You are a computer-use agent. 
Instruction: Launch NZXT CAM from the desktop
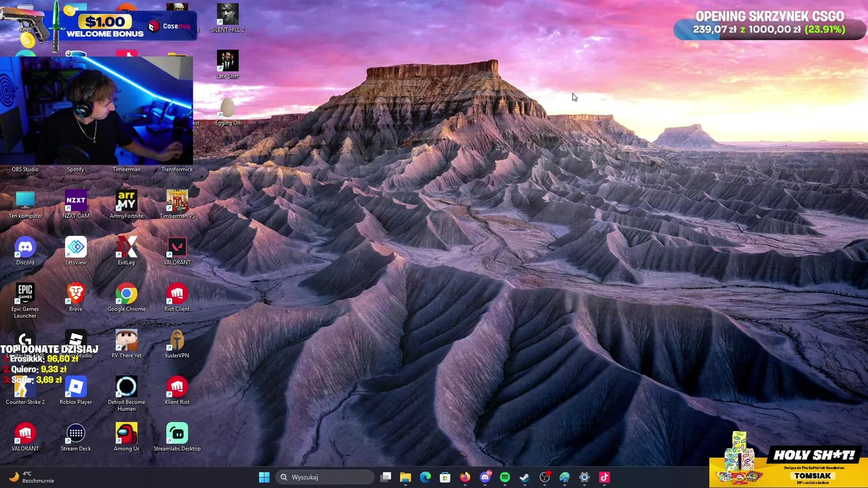(76, 204)
